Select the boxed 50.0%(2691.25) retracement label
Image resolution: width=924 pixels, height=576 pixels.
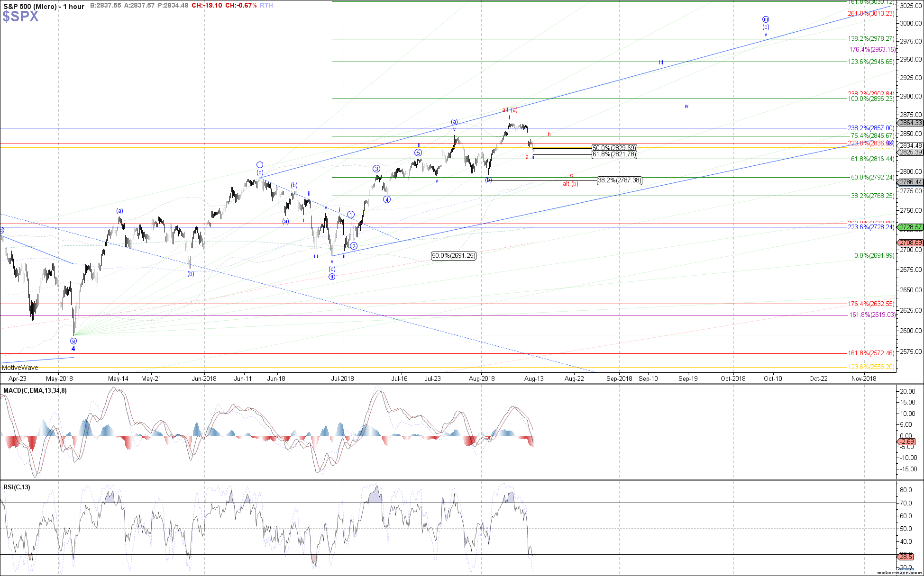(454, 256)
